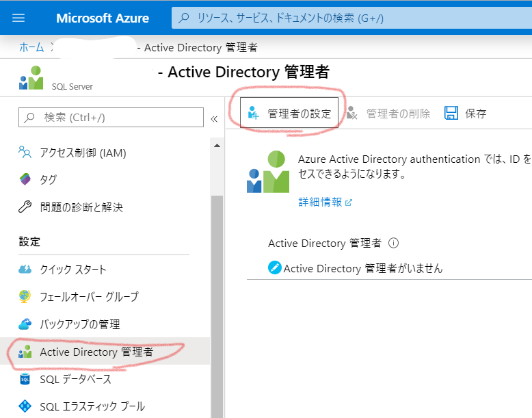
Task: Click the sidebar scrollbar thumb
Action: 217,306
